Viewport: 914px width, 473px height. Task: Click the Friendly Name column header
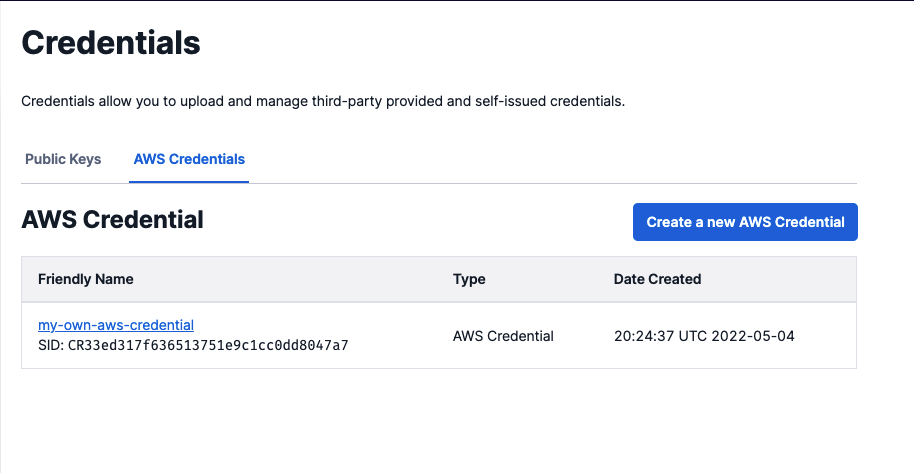86,279
